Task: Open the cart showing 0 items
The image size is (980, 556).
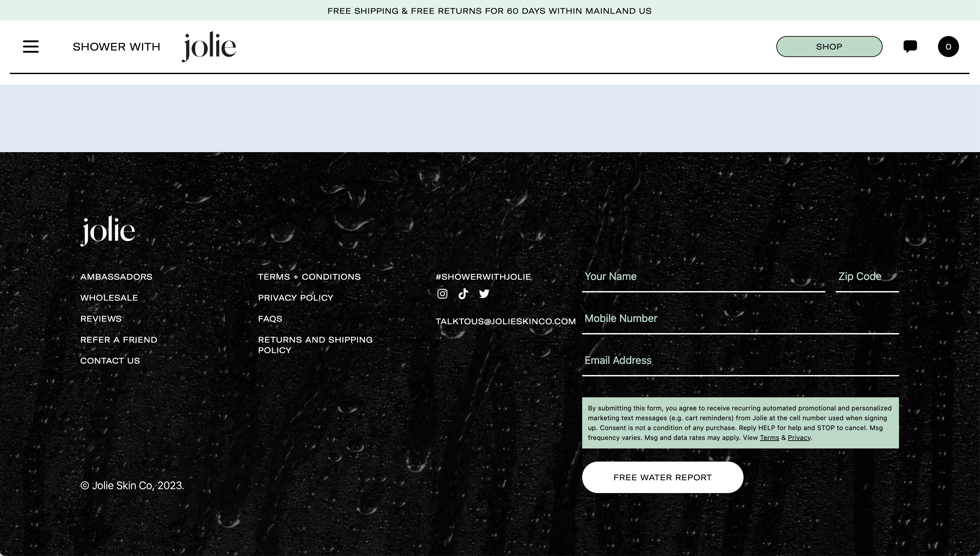Action: [948, 46]
